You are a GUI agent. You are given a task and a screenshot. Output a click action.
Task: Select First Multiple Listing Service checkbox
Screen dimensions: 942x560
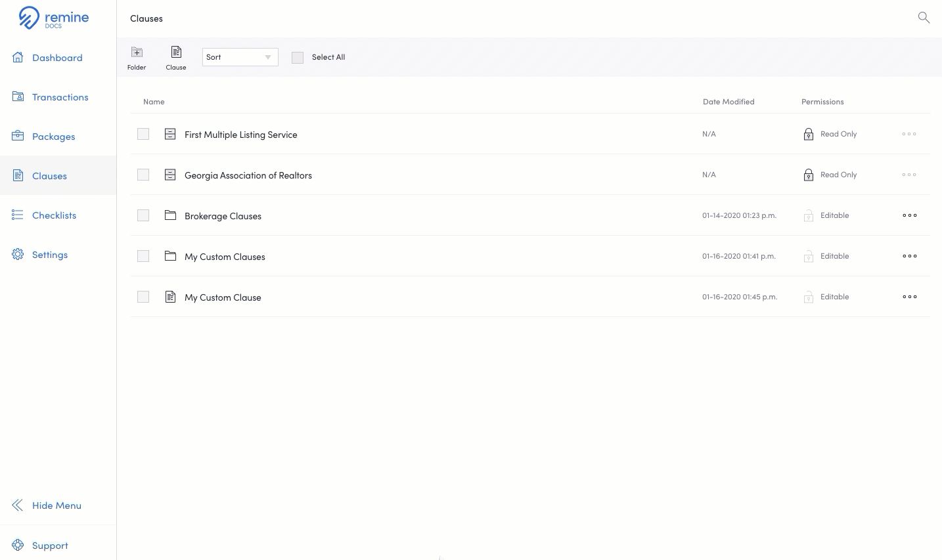pos(143,134)
